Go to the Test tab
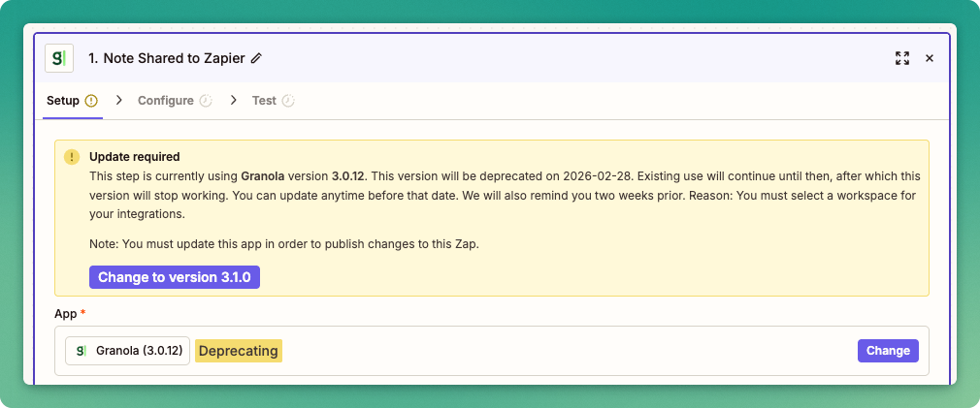 click(264, 101)
